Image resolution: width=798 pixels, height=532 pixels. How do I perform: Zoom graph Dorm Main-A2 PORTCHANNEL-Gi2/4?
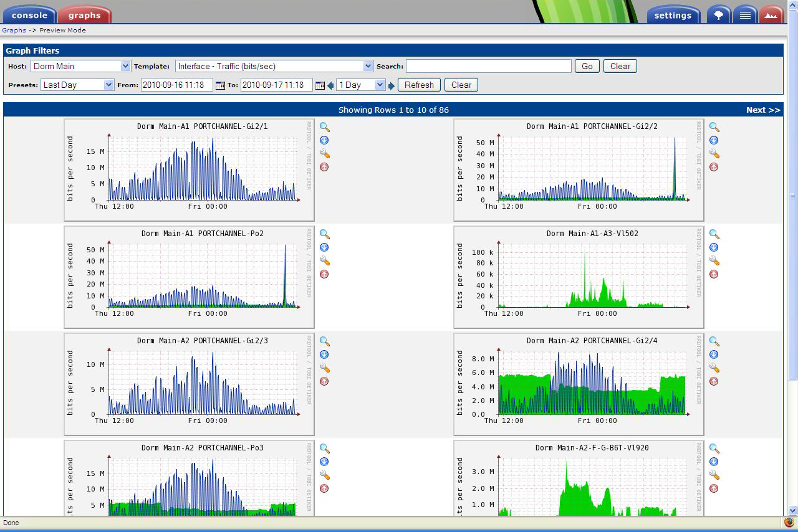(x=714, y=341)
